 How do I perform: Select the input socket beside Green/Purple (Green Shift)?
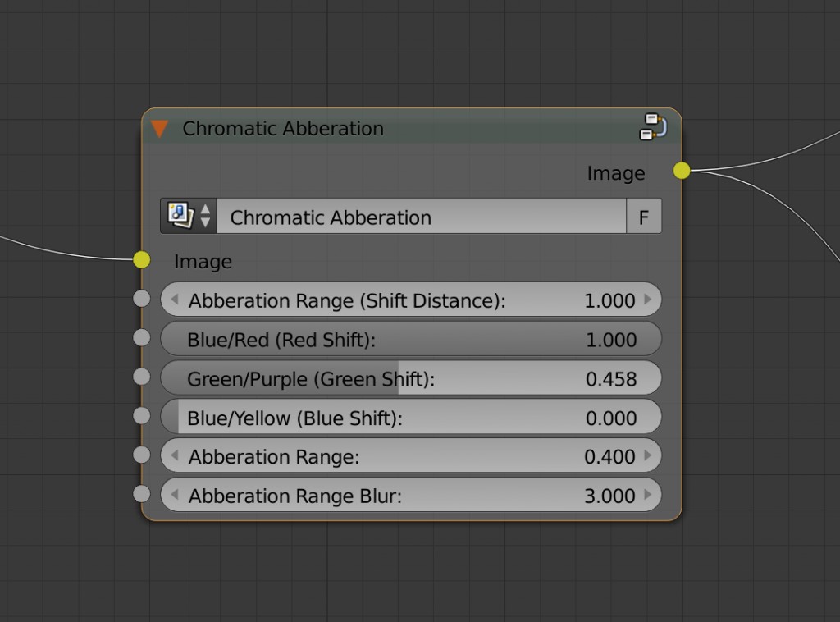tap(141, 377)
